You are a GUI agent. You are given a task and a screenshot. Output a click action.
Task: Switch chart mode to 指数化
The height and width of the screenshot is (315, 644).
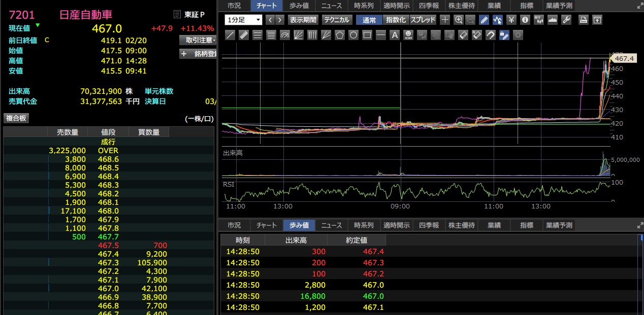(396, 20)
